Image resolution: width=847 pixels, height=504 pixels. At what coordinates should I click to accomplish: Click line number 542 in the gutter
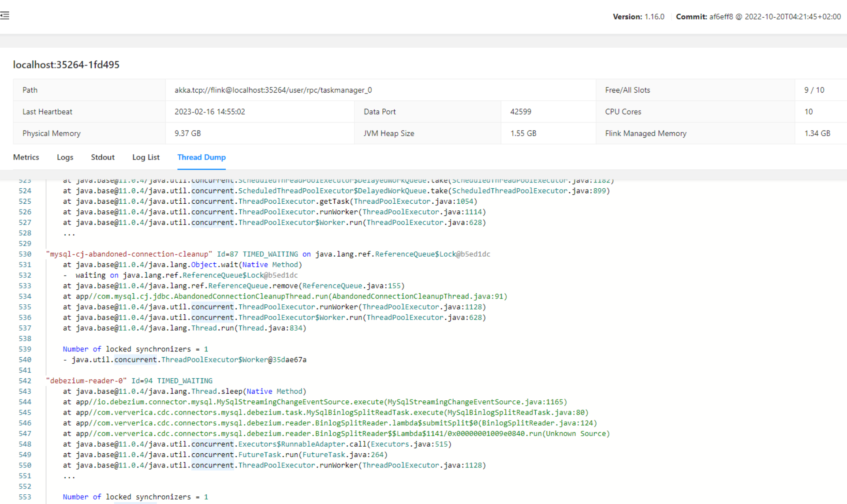pyautogui.click(x=25, y=381)
